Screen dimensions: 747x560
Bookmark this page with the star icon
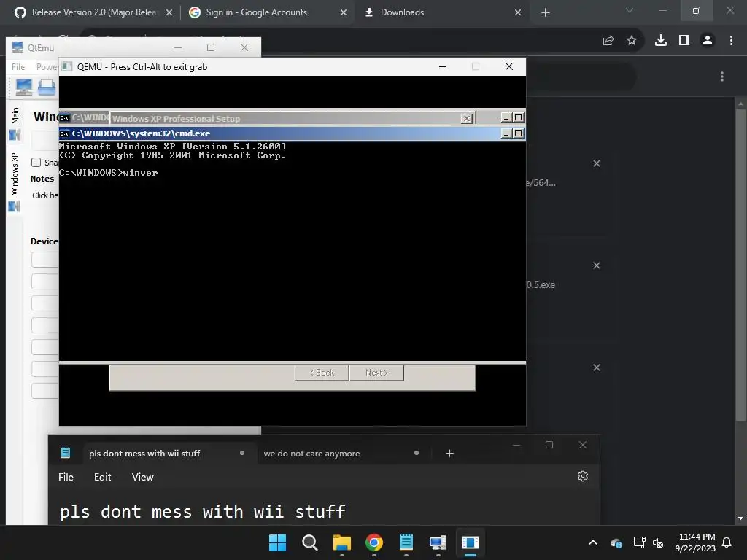click(x=632, y=41)
